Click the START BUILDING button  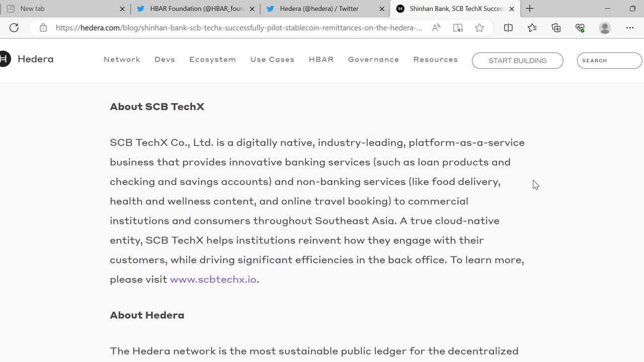[517, 60]
